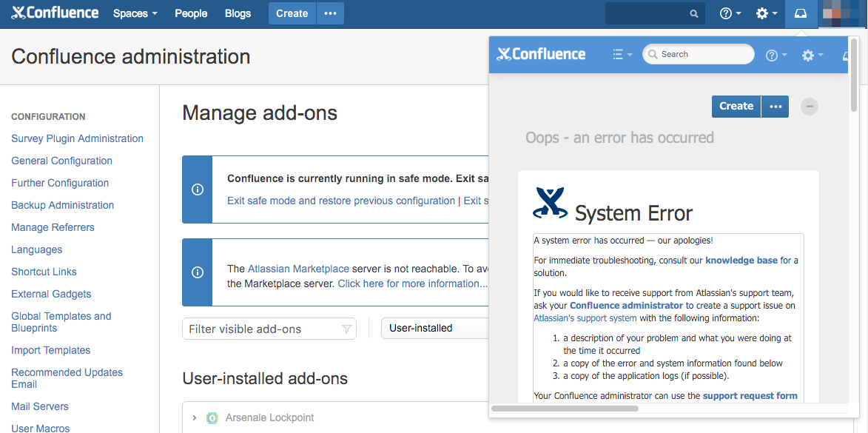
Task: Click the info icon on Marketplace banner
Action: pyautogui.click(x=197, y=272)
